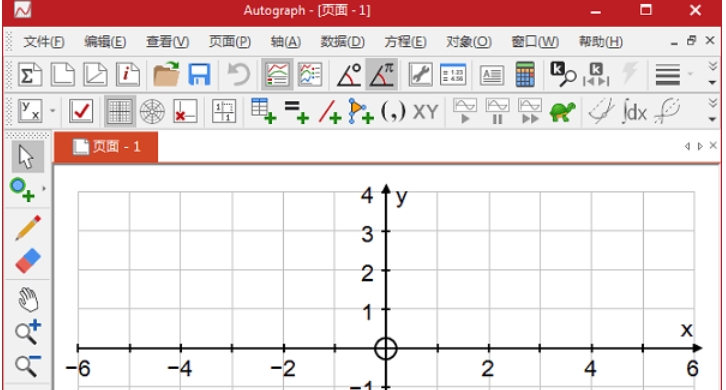Open dropdown arrow beside y-x icon
The width and height of the screenshot is (726, 390).
tap(52, 111)
